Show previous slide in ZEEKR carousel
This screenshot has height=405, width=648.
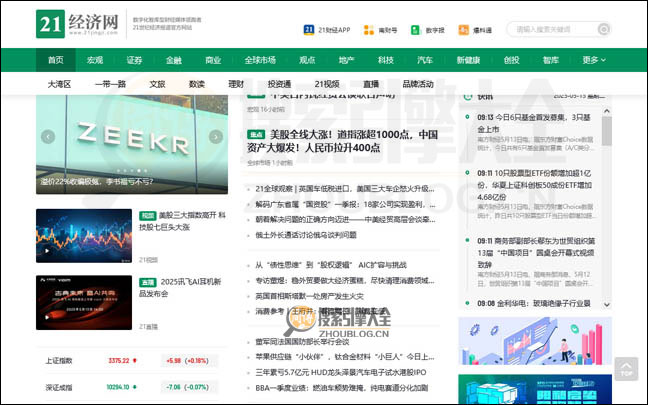pyautogui.click(x=48, y=136)
